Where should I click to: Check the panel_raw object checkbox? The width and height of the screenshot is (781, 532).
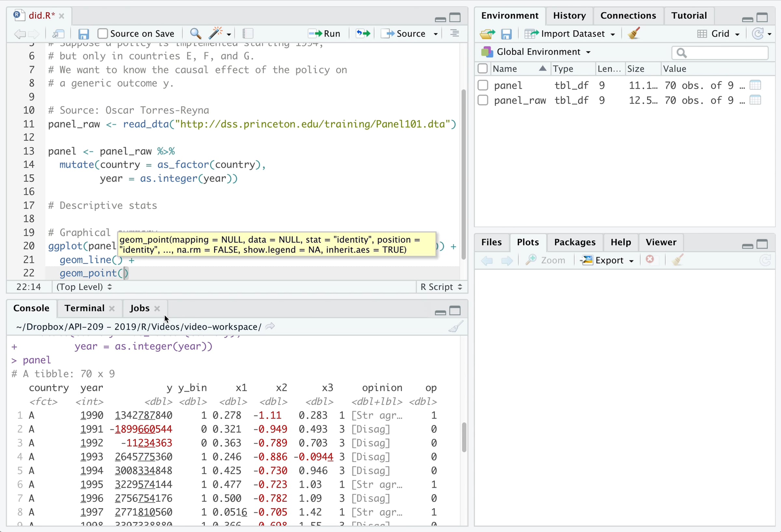(483, 100)
